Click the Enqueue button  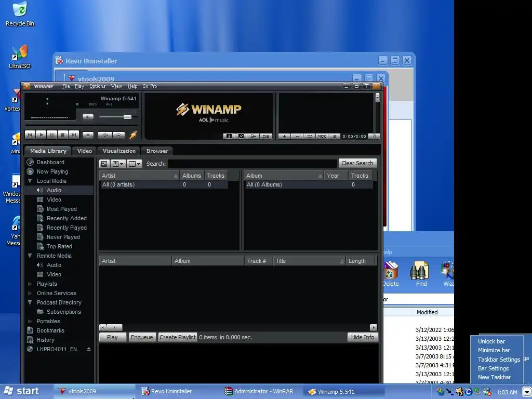click(x=142, y=337)
